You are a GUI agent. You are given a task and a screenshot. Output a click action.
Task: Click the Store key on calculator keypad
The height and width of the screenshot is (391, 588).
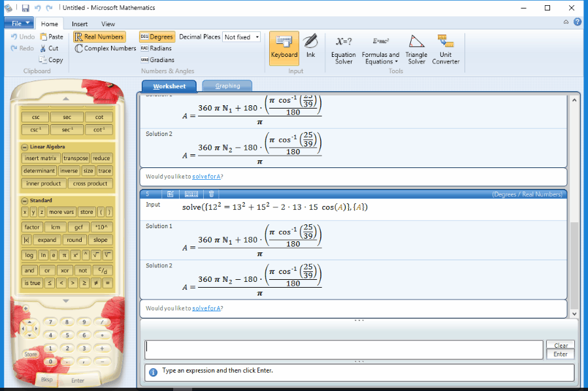coord(31,354)
